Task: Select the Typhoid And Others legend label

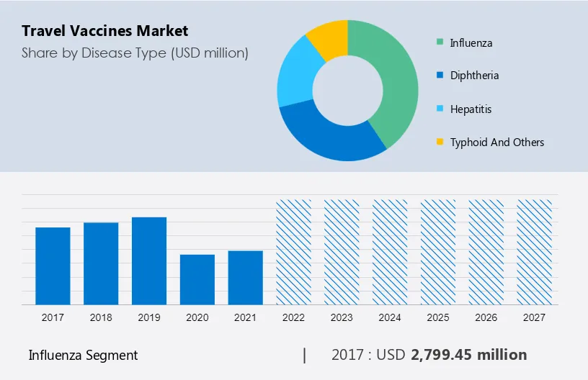Action: coord(497,142)
